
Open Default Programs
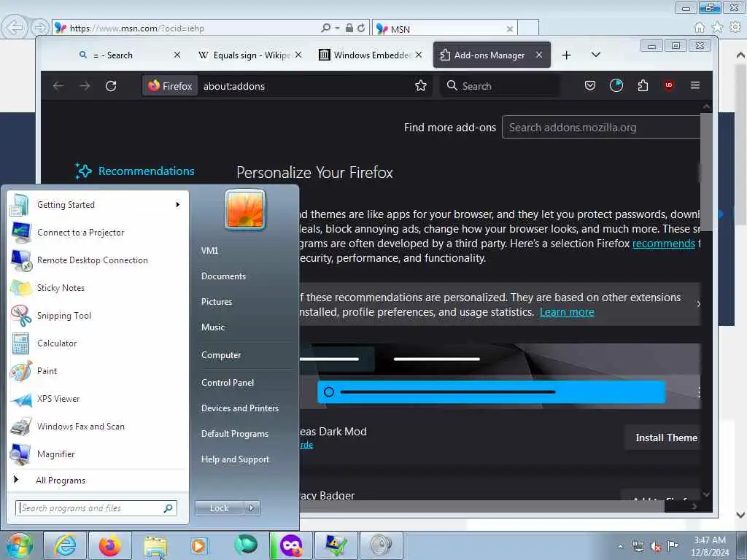246,434
